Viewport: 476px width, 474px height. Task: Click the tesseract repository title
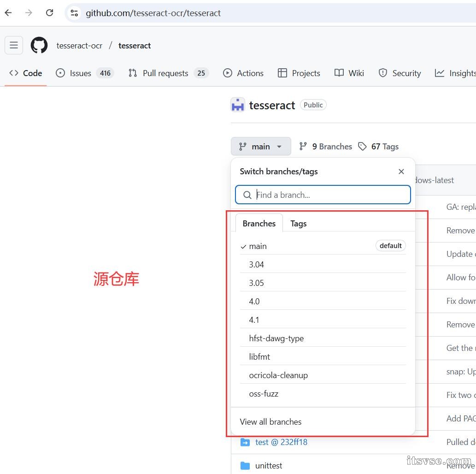[x=272, y=105]
